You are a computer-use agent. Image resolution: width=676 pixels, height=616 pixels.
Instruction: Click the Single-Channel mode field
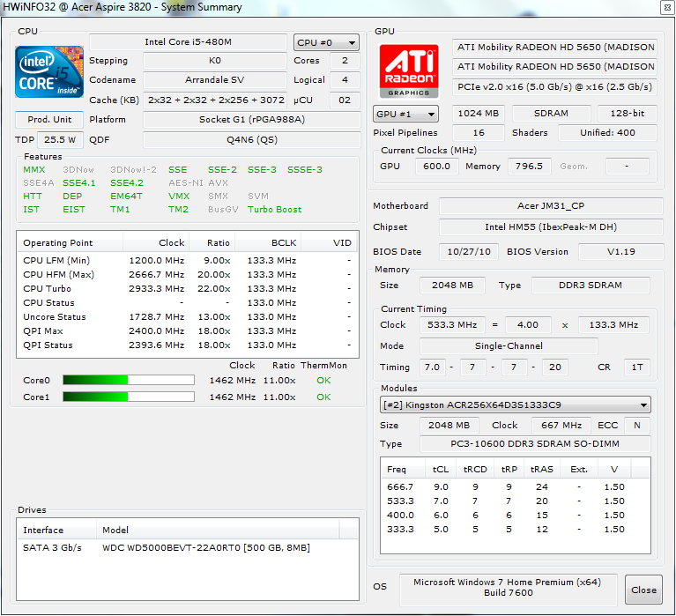[x=509, y=345]
